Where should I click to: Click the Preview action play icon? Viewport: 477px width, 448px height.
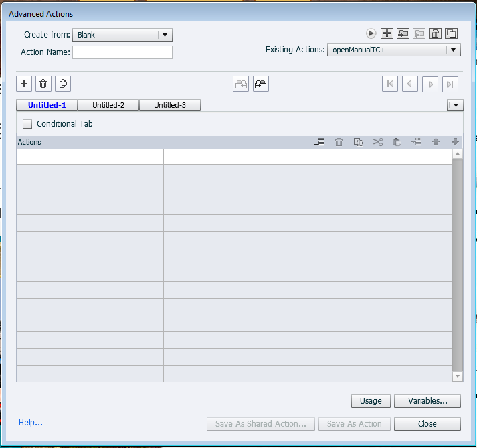[x=371, y=33]
